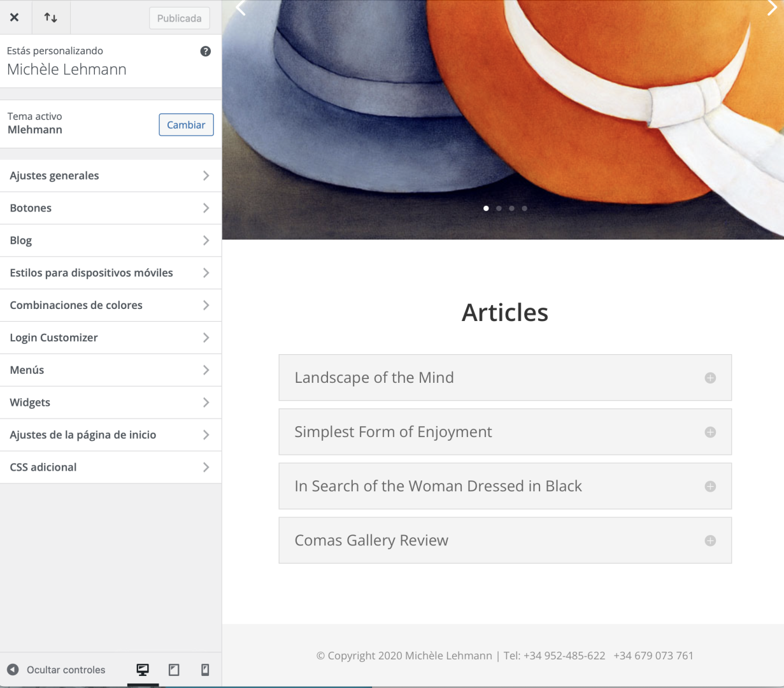Select the fourth slider dot
The image size is (784, 688).
point(524,208)
